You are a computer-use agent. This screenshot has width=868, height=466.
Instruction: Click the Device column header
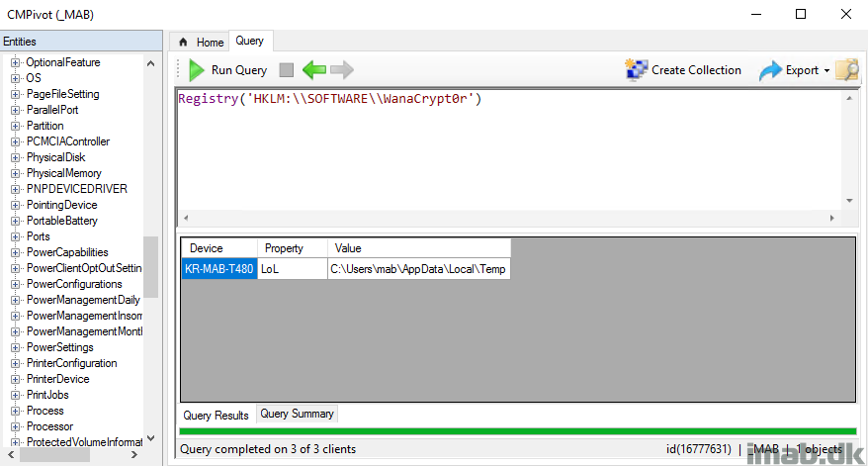coord(219,248)
